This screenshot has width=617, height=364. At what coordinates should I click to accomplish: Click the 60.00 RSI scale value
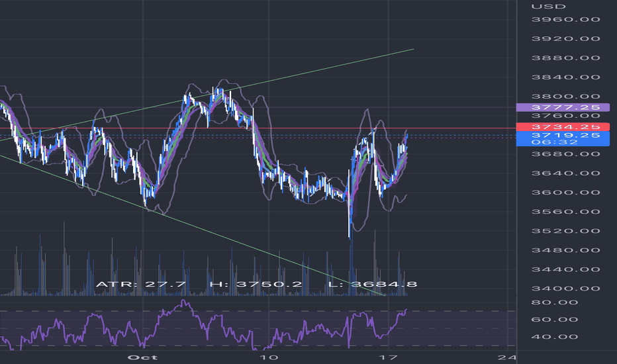click(554, 319)
